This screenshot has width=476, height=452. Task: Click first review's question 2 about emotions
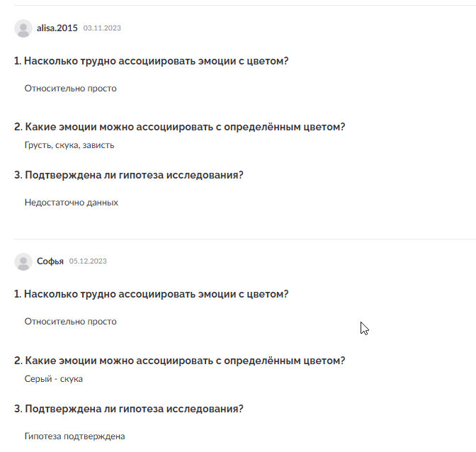pyautogui.click(x=180, y=127)
